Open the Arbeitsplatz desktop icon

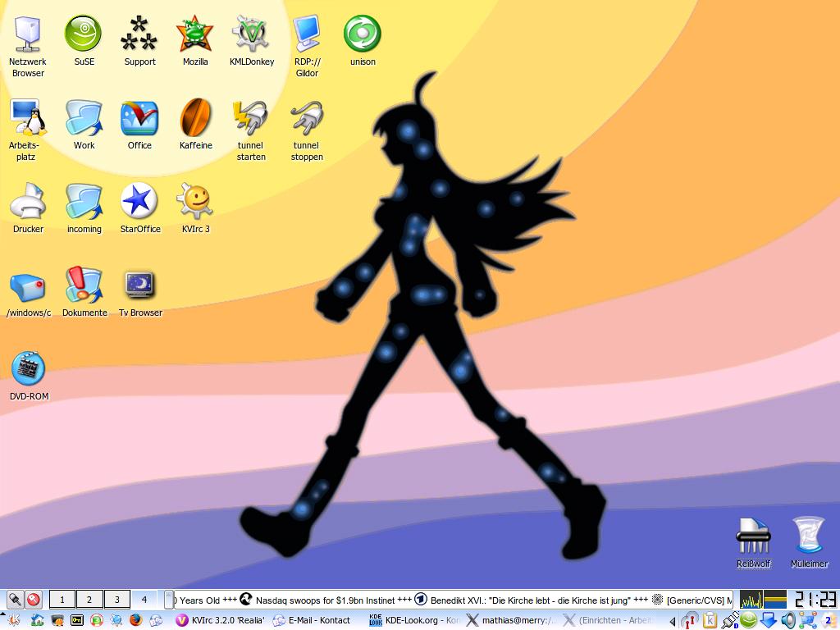coord(25,130)
